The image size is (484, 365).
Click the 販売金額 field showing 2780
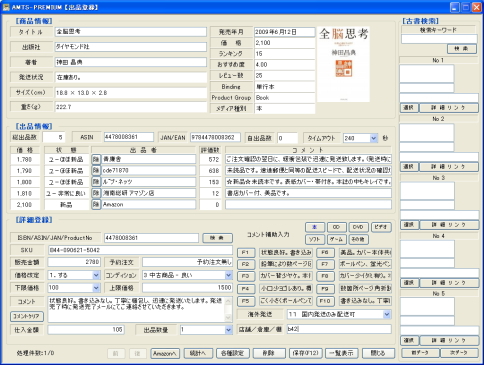point(74,262)
